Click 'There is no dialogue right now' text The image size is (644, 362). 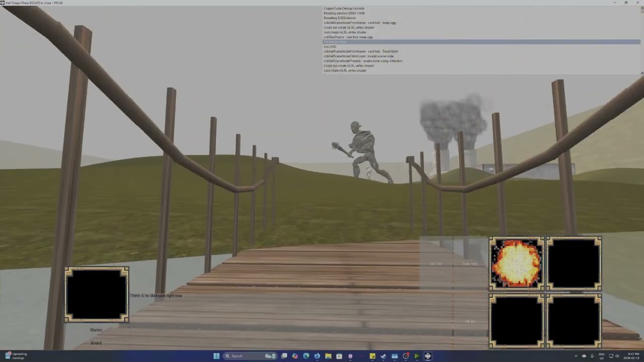click(x=156, y=296)
